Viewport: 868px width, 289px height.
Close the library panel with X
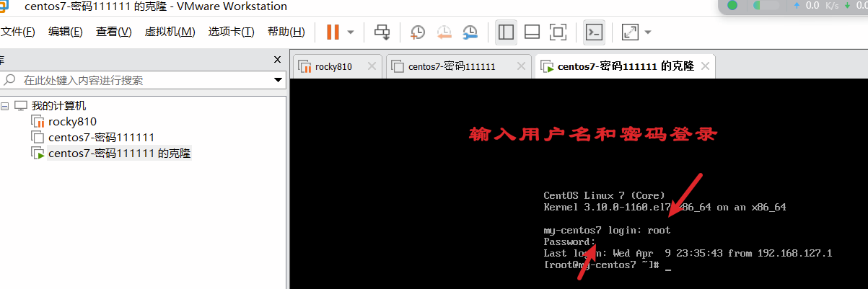277,60
